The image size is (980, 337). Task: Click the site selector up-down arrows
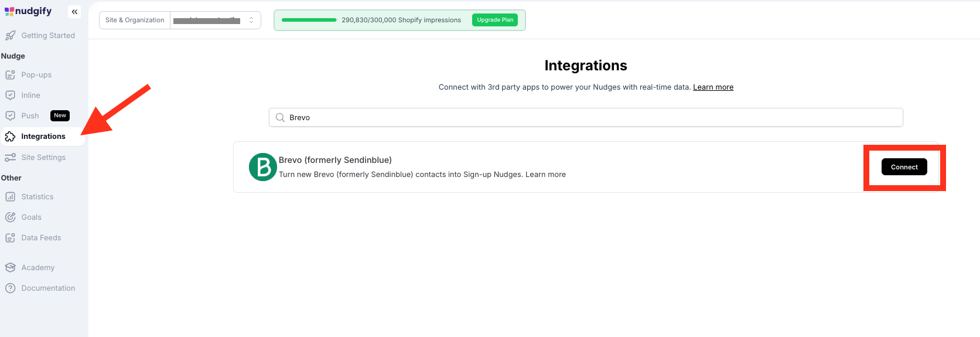(x=251, y=20)
